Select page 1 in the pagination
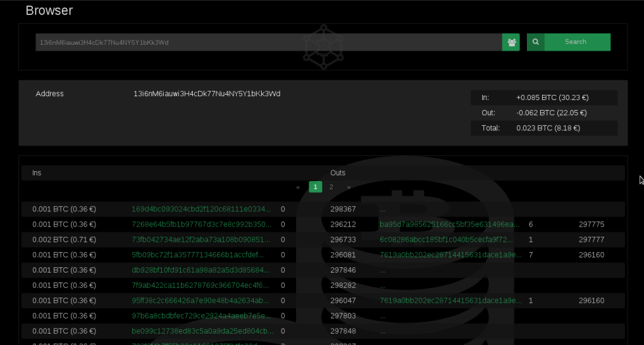Screen dimensions: 644x345 (x=315, y=187)
